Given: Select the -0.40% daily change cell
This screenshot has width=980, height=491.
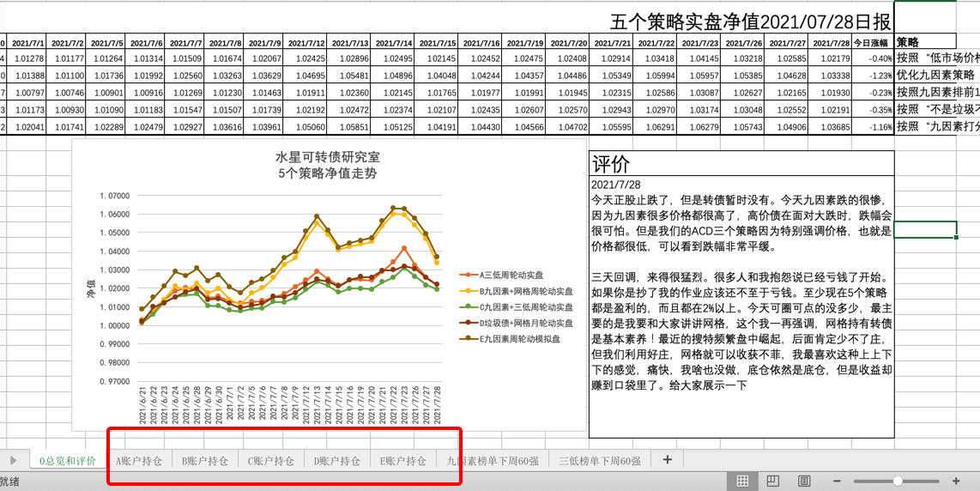Looking at the screenshot, I should click(874, 58).
